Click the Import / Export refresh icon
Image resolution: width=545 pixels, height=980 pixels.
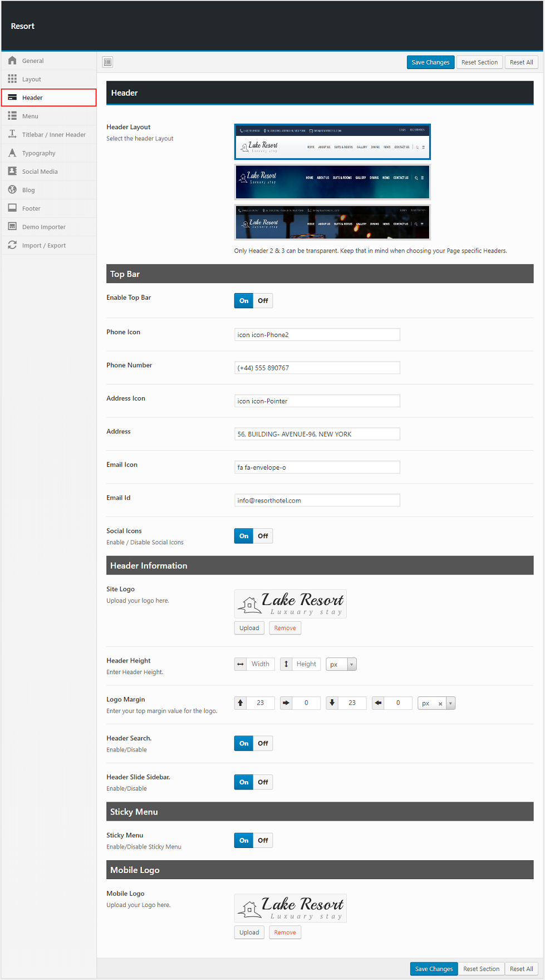[12, 245]
